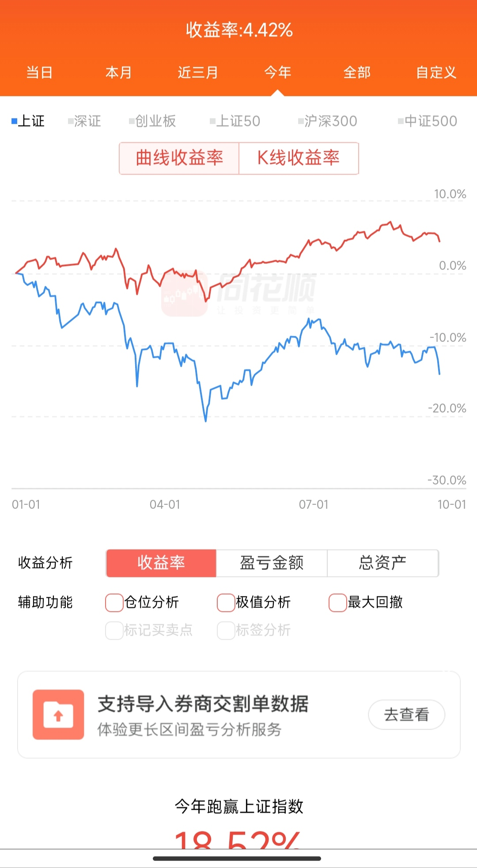Toggle the 最大回撤 checkbox
Screen dimensions: 477x868
point(338,603)
